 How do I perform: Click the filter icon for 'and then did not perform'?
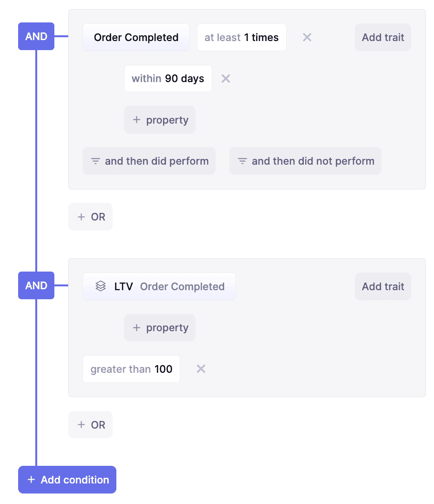click(242, 161)
